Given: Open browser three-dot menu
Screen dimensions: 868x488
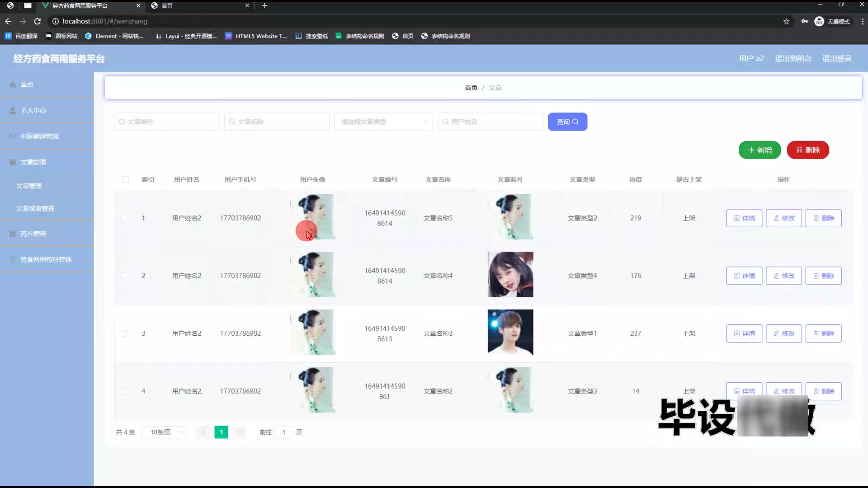Looking at the screenshot, I should (x=862, y=21).
